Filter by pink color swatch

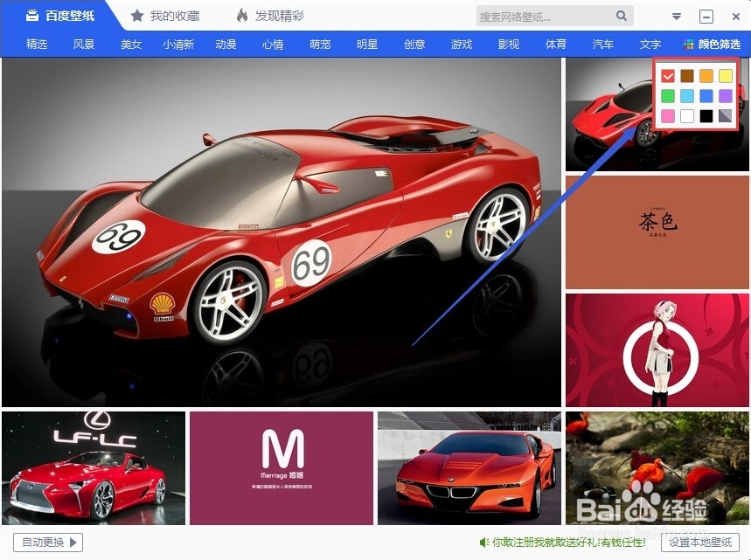pyautogui.click(x=668, y=116)
